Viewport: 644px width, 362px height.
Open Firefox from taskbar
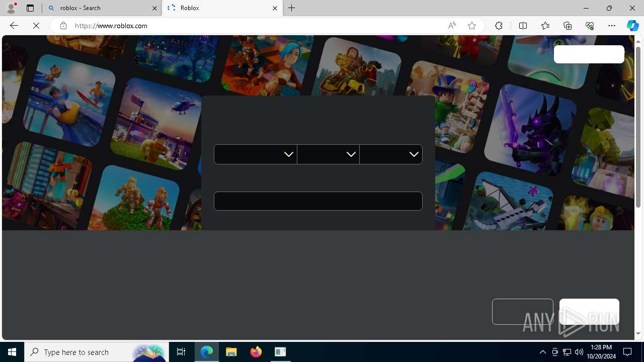coord(256,352)
